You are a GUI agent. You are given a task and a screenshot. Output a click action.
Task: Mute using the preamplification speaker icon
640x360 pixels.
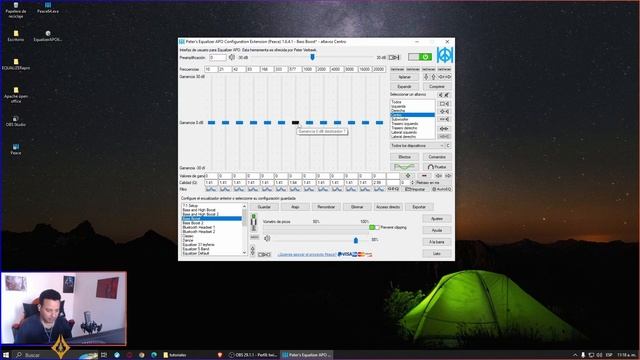click(232, 58)
